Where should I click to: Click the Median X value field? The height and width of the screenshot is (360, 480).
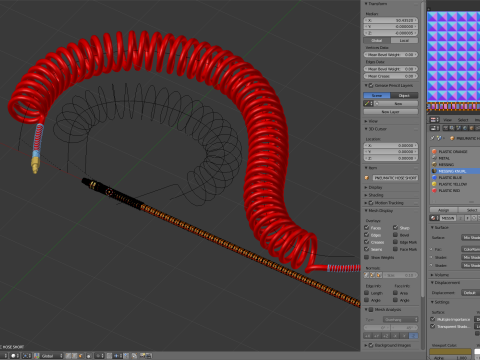pos(391,20)
